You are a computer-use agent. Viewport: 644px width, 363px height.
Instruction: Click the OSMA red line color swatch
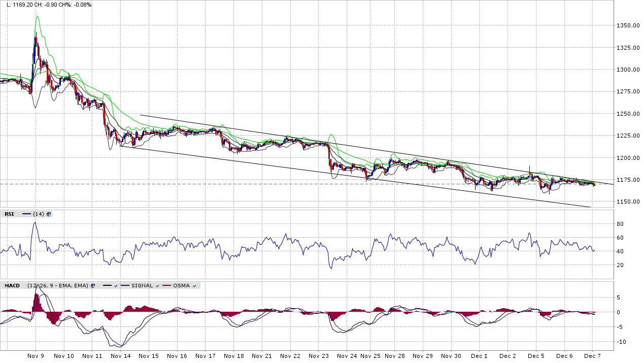166,286
